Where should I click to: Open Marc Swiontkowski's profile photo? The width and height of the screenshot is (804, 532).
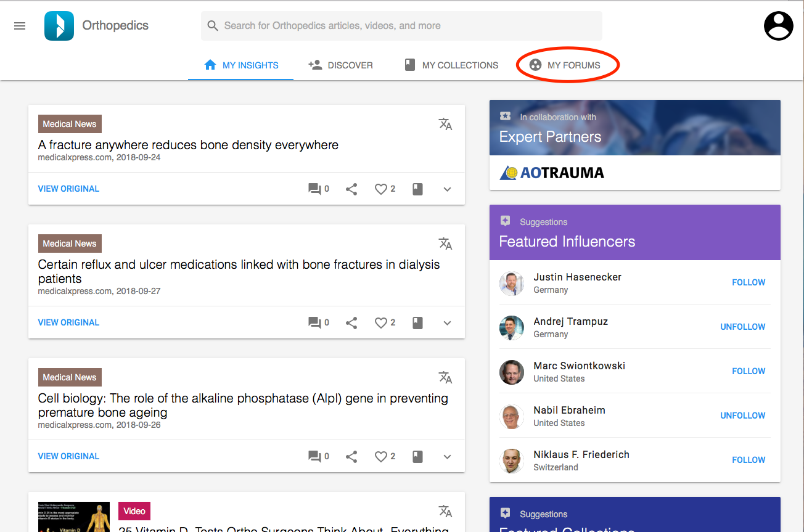(x=512, y=372)
